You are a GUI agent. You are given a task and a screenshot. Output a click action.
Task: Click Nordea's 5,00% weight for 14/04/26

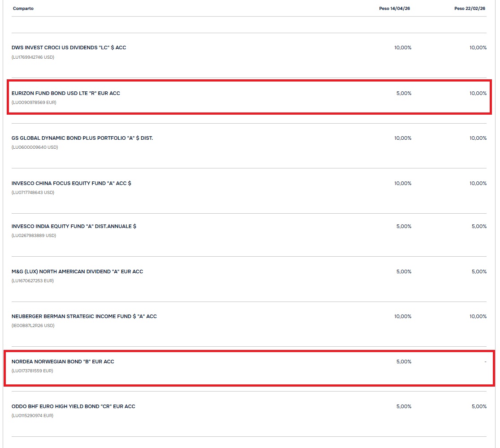[404, 362]
